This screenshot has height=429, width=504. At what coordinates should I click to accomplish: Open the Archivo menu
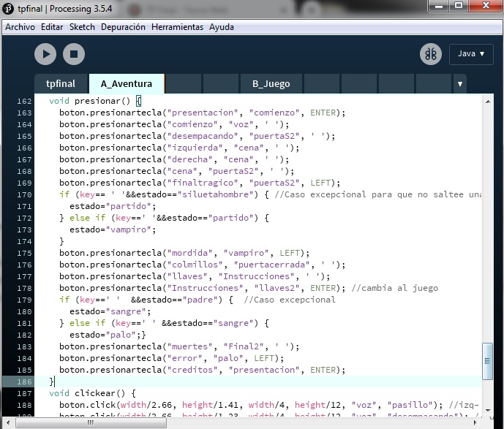coord(20,27)
